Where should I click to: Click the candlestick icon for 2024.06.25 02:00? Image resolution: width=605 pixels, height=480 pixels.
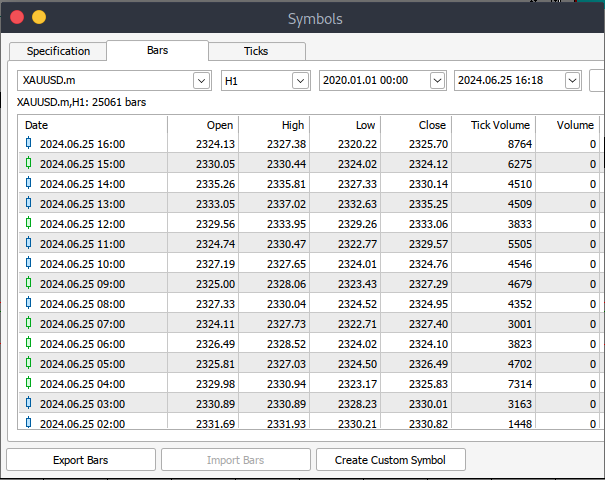(29, 423)
